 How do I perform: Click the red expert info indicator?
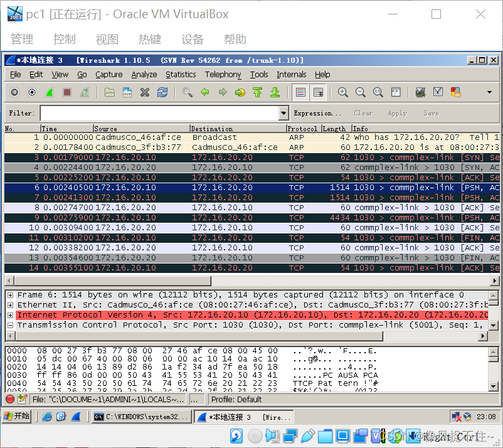(x=10, y=399)
